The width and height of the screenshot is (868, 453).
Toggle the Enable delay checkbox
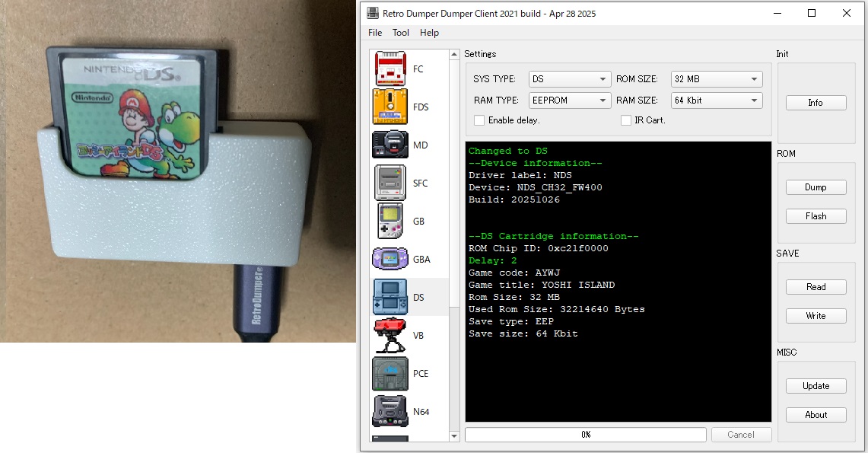(479, 120)
